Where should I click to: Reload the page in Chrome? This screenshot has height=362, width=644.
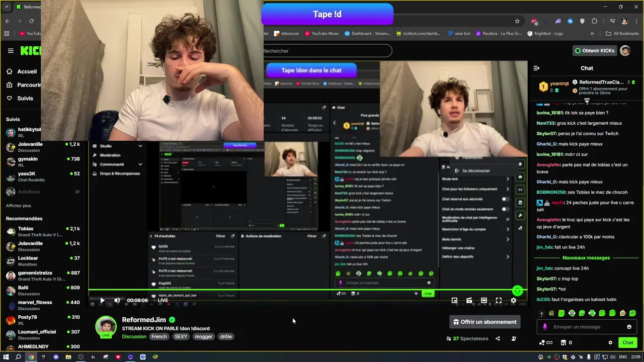31,21
